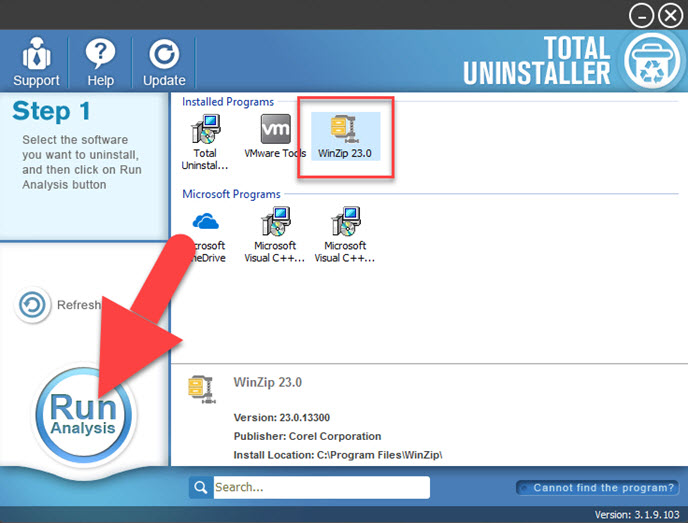The image size is (688, 523).
Task: Focus the Search input field
Action: pos(321,487)
